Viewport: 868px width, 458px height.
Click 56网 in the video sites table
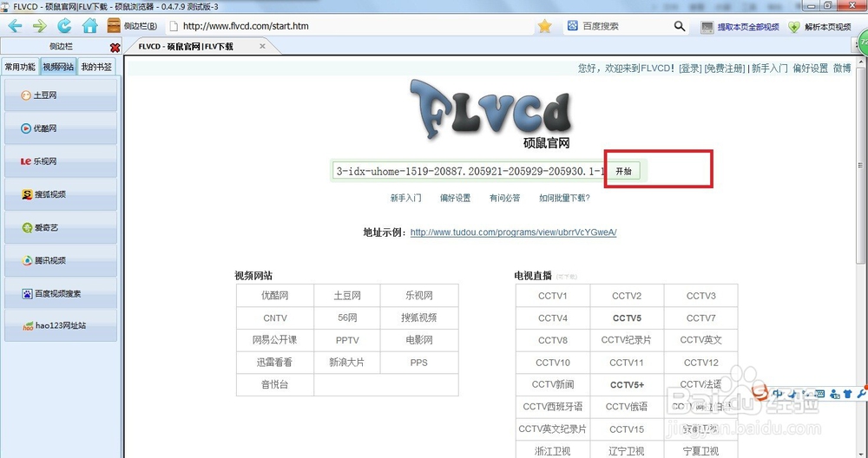(347, 318)
